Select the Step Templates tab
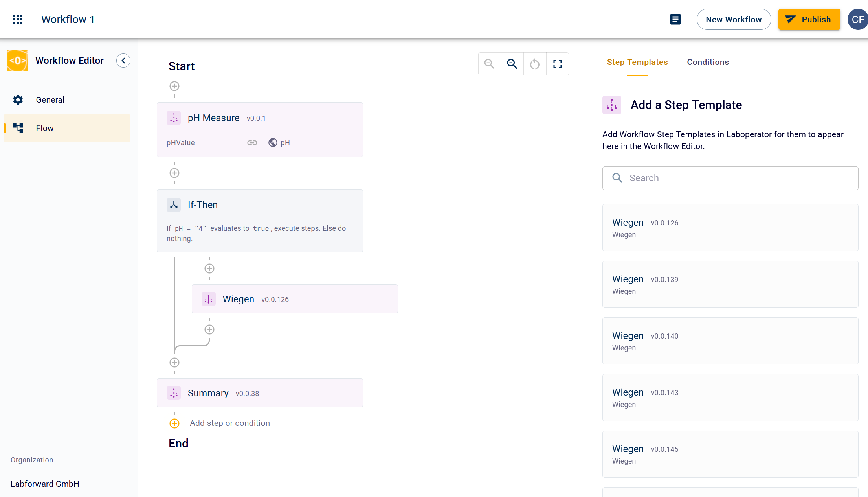This screenshot has width=868, height=497. (637, 62)
